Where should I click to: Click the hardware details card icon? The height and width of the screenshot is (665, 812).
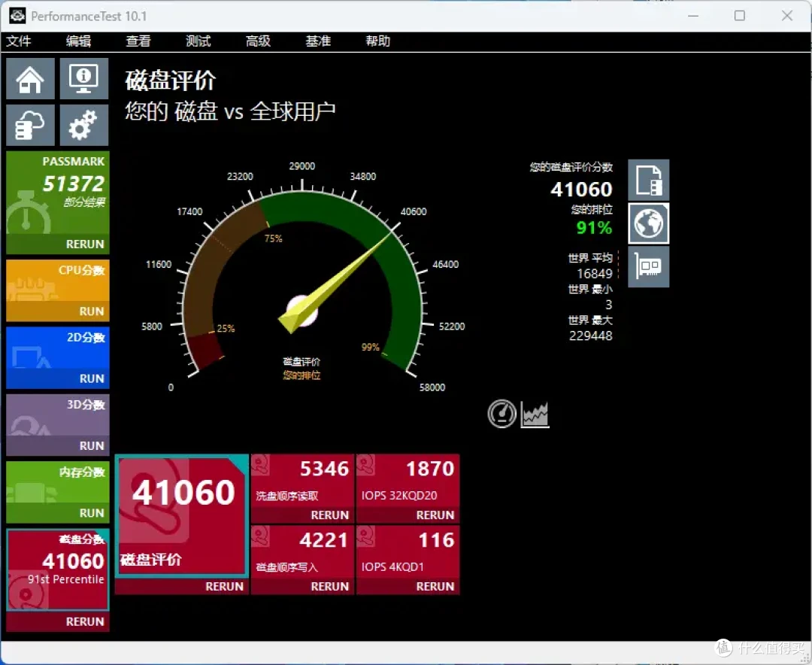point(648,267)
